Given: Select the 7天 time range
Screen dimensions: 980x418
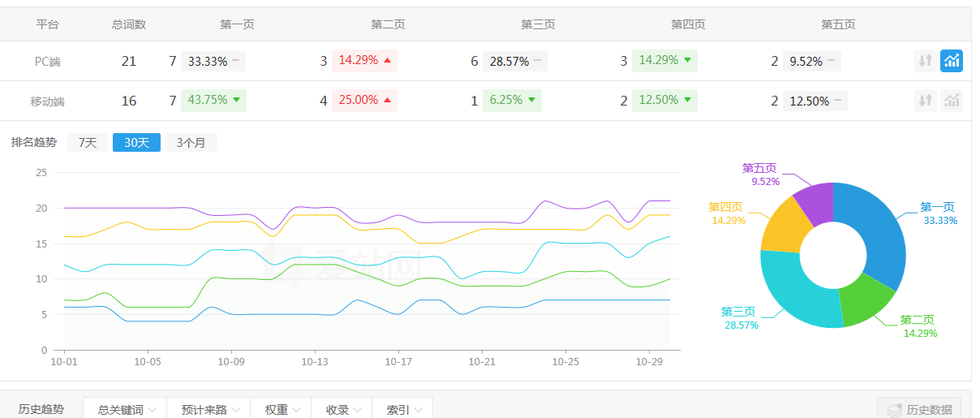Looking at the screenshot, I should (x=87, y=143).
